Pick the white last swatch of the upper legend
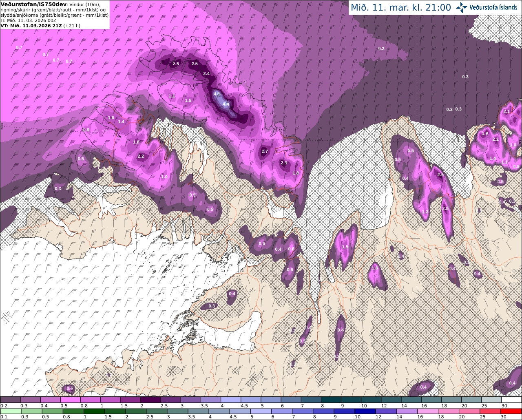This screenshot has height=420, width=522. 512,400
